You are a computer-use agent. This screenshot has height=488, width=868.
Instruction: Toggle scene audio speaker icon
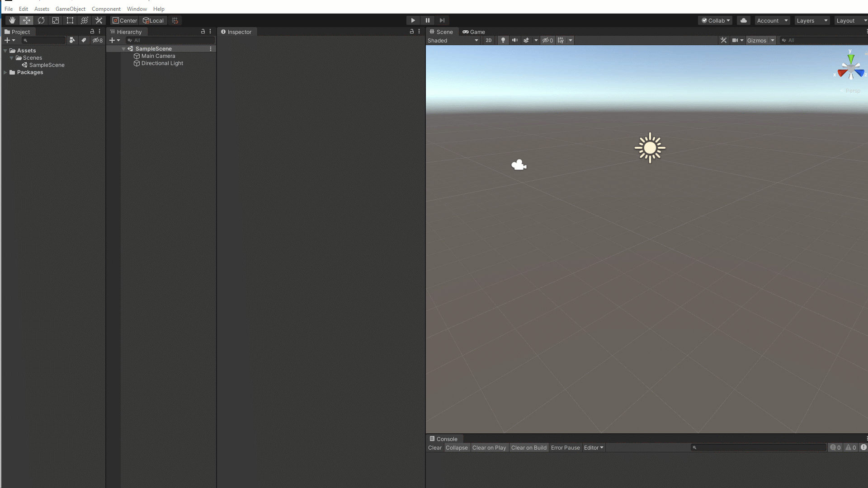point(515,40)
